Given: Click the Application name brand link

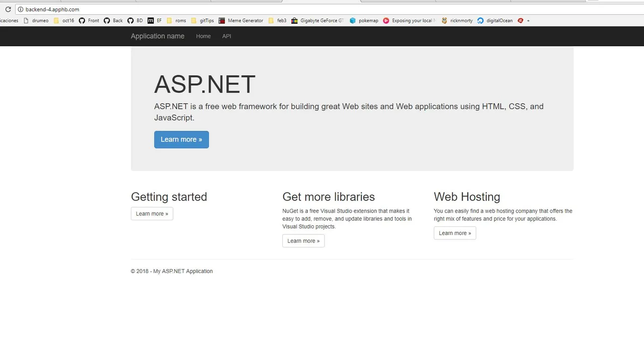Looking at the screenshot, I should pyautogui.click(x=157, y=36).
